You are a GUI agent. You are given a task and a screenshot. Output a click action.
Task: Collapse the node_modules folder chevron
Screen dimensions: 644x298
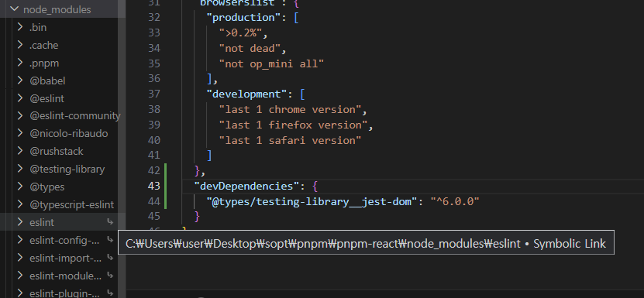tap(15, 9)
